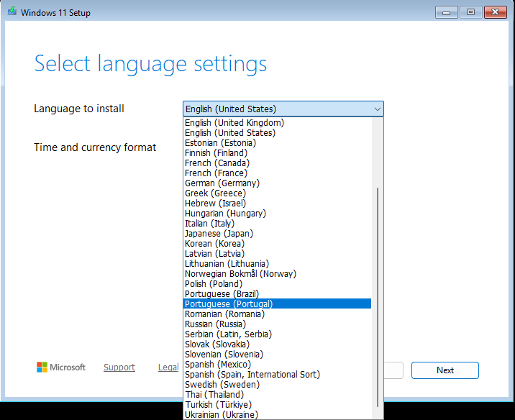Select Swedish (Sweden)
This screenshot has width=515, height=420.
click(277, 385)
